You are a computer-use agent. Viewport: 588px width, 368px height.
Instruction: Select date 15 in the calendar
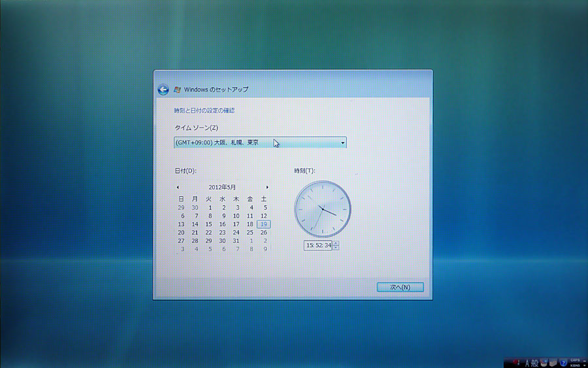208,224
